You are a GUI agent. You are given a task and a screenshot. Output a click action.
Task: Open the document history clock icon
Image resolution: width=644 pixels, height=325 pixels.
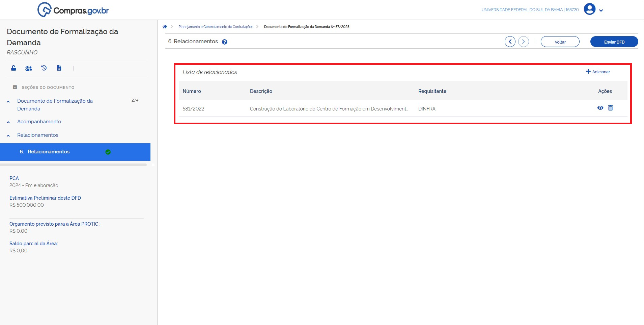[x=44, y=68]
